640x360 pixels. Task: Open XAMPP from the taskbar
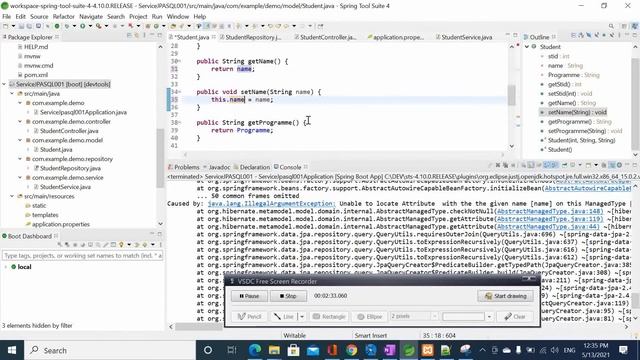(428, 350)
